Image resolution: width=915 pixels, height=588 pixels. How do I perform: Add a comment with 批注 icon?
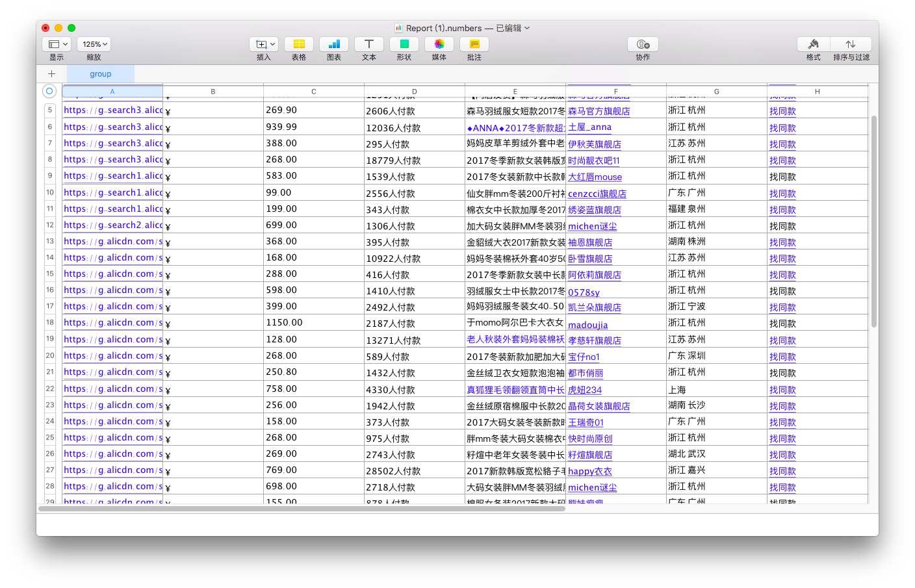474,44
